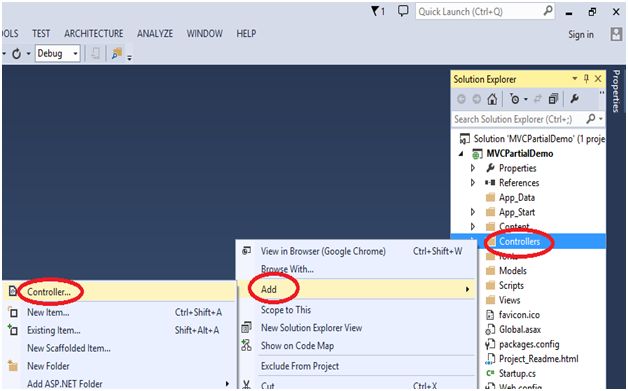
Task: Open the Solution Explorer window position dropdown
Action: tap(575, 79)
